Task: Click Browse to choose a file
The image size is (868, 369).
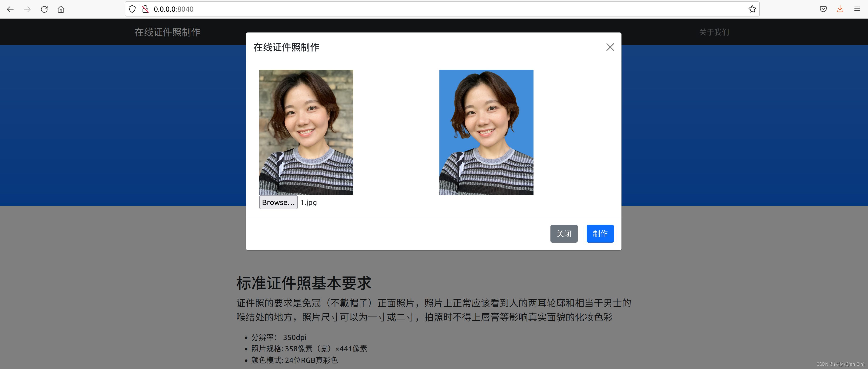Action: click(x=278, y=202)
